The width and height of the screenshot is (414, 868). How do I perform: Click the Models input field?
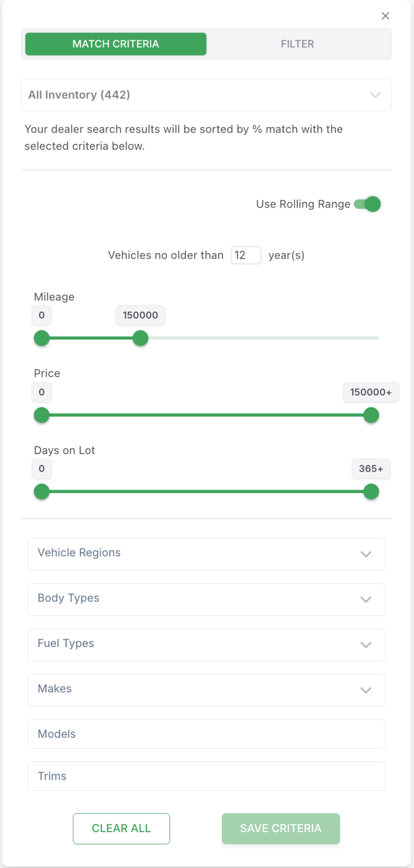coord(206,734)
